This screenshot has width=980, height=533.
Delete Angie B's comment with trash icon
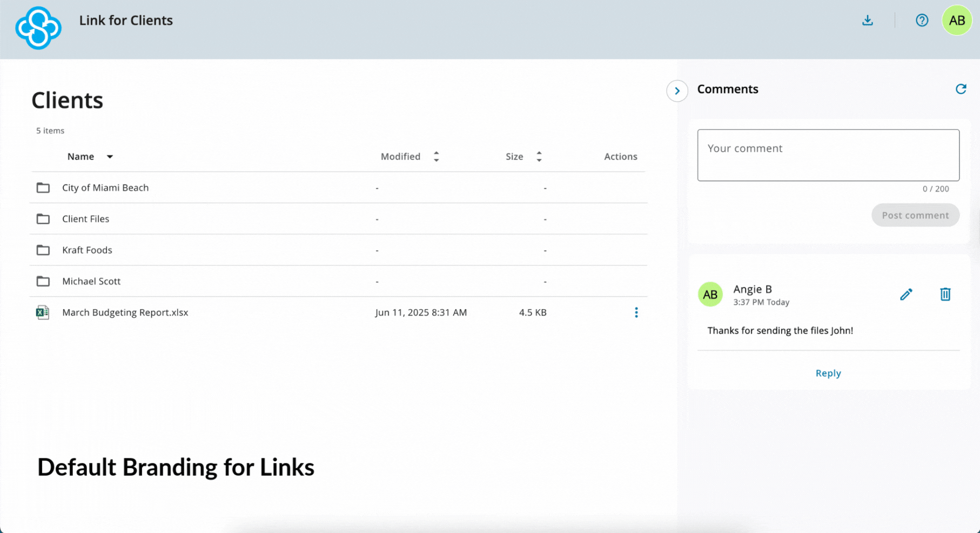[945, 294]
